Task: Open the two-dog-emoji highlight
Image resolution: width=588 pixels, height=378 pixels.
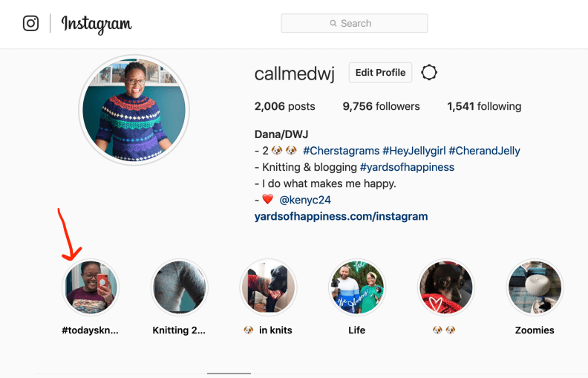Action: [446, 287]
